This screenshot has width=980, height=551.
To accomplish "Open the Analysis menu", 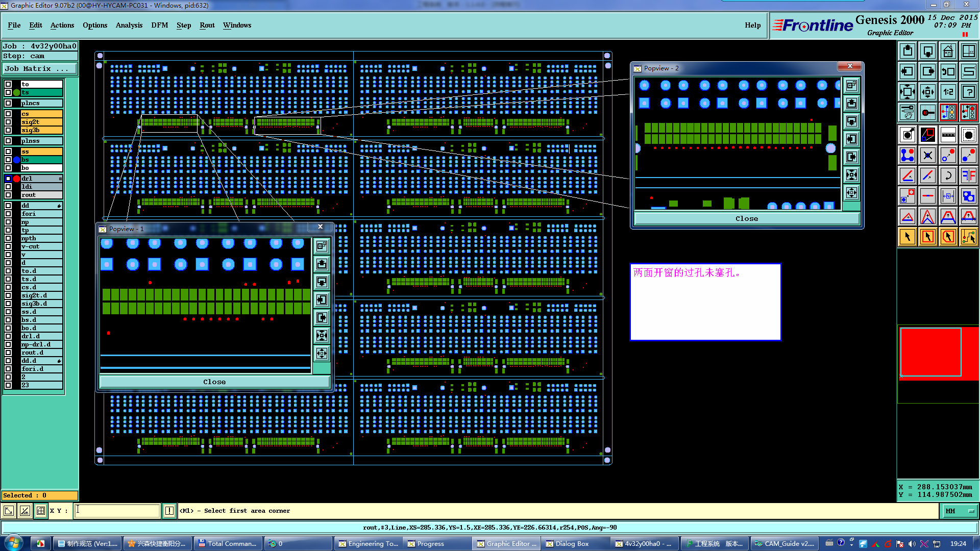I will coord(129,25).
